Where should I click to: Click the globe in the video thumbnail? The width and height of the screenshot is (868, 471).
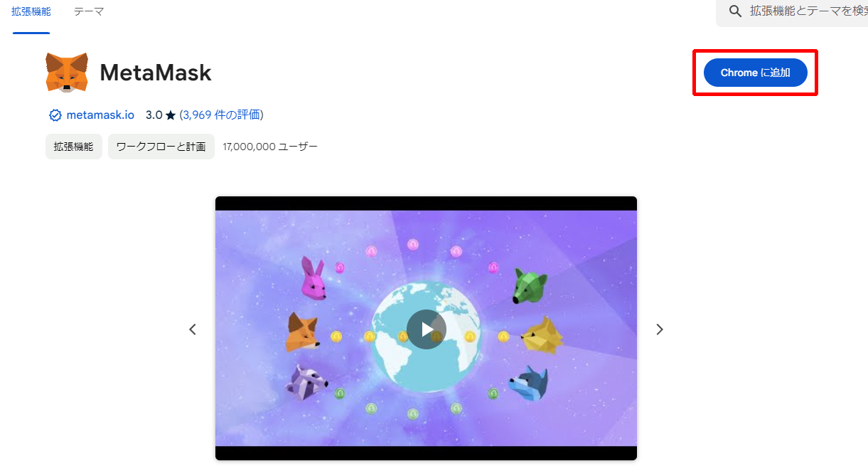coord(427,339)
